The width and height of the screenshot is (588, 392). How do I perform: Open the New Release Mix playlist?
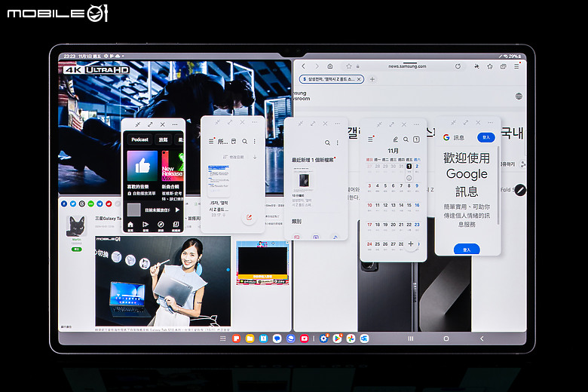173,166
